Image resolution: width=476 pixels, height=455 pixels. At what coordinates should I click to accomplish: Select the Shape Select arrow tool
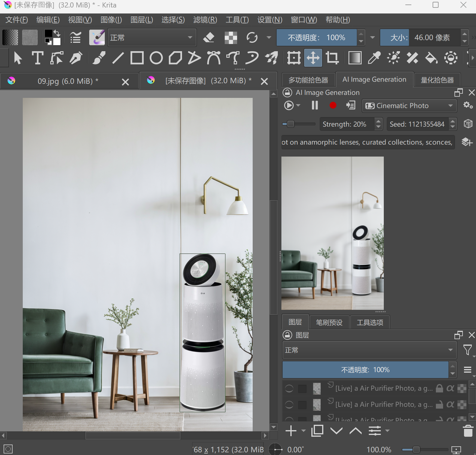(x=18, y=58)
